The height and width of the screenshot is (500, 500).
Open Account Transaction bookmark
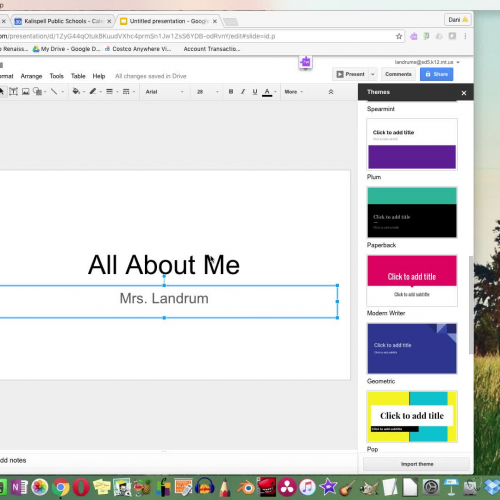(x=211, y=49)
